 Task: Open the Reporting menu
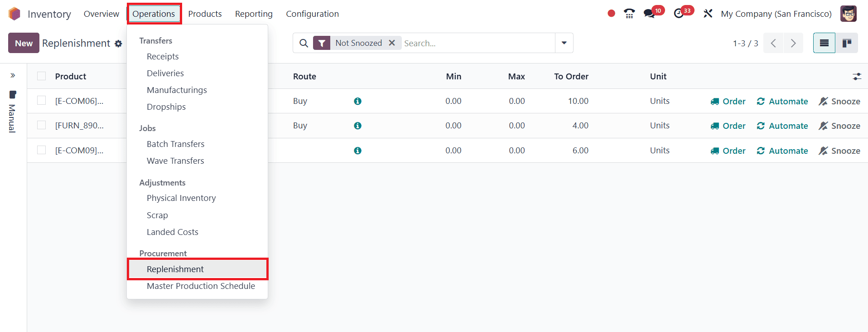click(x=254, y=14)
